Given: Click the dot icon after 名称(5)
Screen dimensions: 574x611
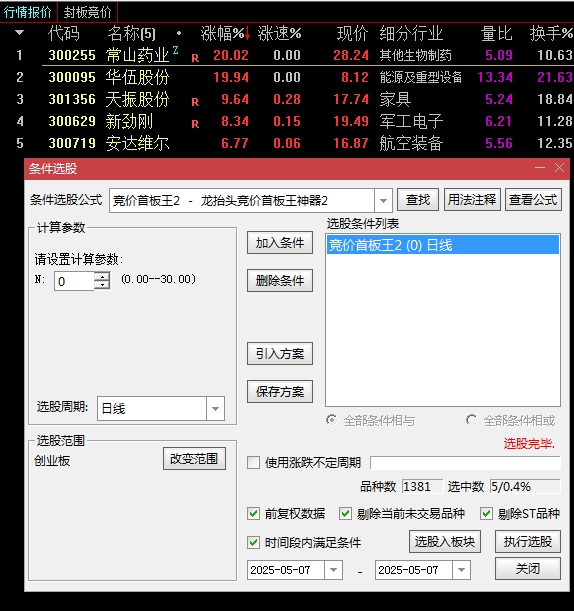Looking at the screenshot, I should point(179,33).
